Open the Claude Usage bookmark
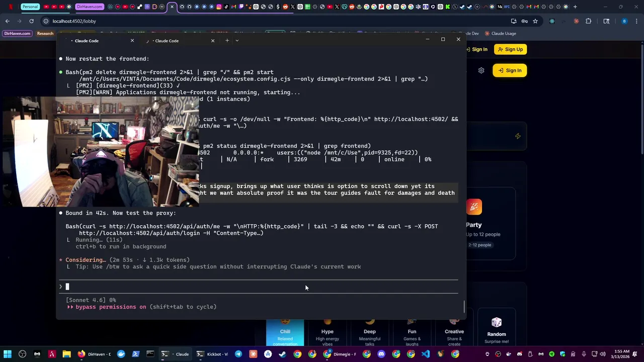 [x=500, y=34]
